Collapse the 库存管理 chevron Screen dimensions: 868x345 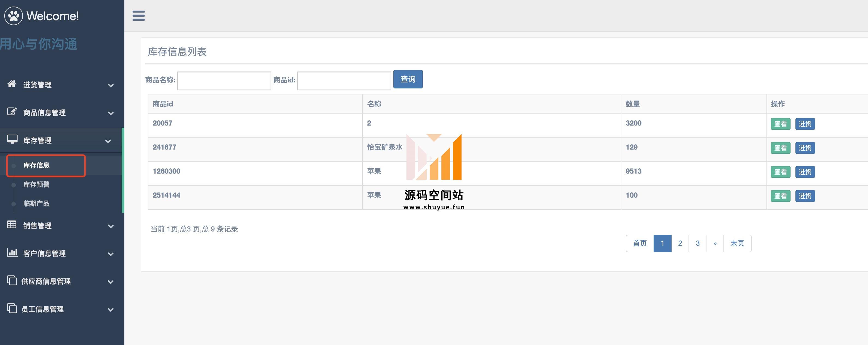pos(108,141)
